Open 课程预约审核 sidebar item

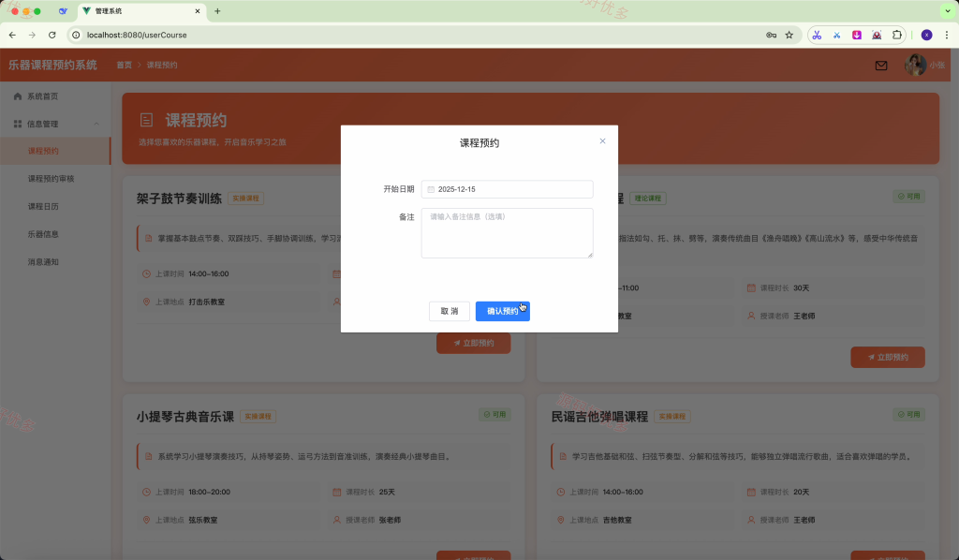tap(51, 179)
